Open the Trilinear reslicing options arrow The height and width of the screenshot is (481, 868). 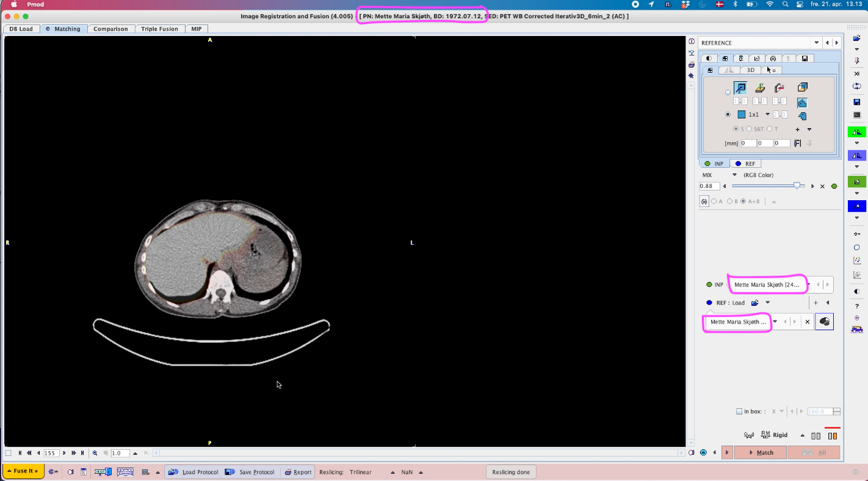(392, 472)
